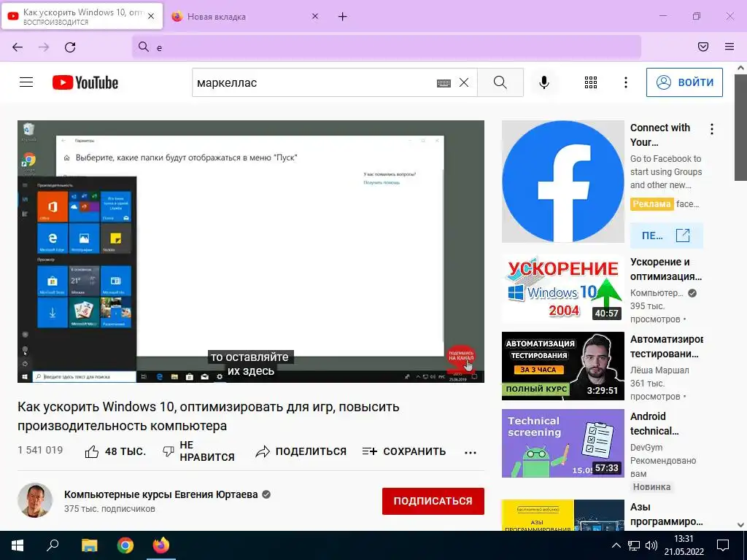Open Компьютерные курсы Евгения Юртаева channel link
Screen dimensions: 747x560
click(161, 494)
